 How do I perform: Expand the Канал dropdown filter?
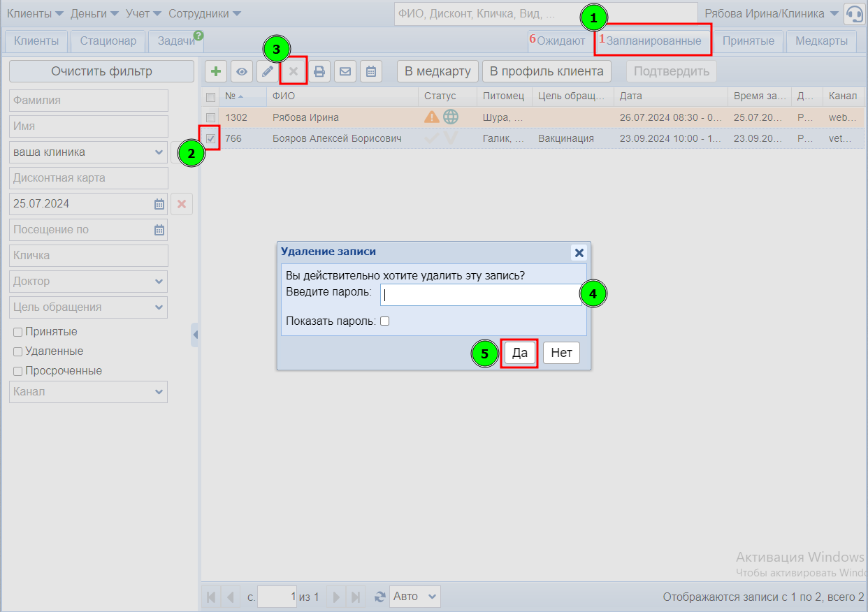pyautogui.click(x=89, y=392)
